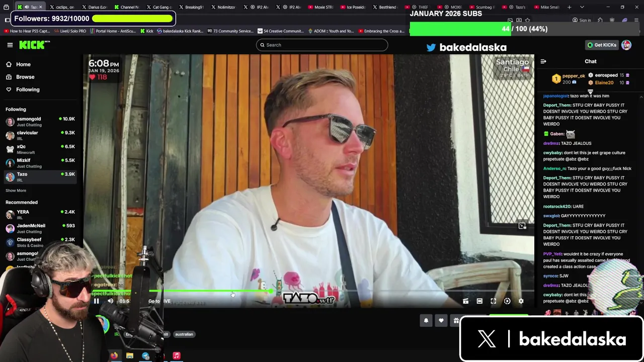Click the Get KICKs button
Viewport: 644px width, 362px height.
click(602, 45)
